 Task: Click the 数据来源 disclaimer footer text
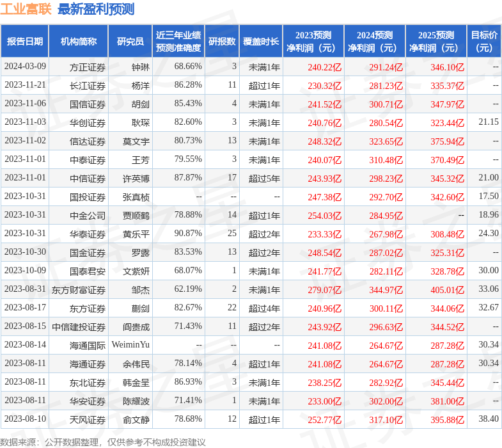point(102,442)
